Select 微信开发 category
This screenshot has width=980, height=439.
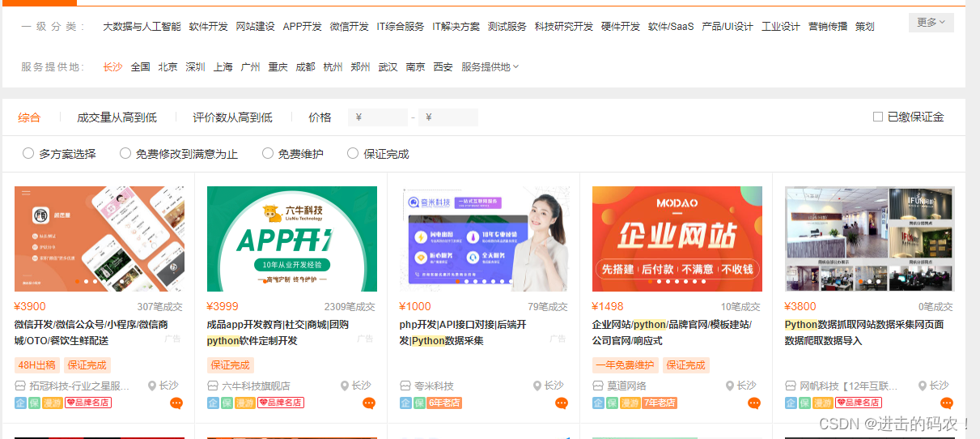350,26
